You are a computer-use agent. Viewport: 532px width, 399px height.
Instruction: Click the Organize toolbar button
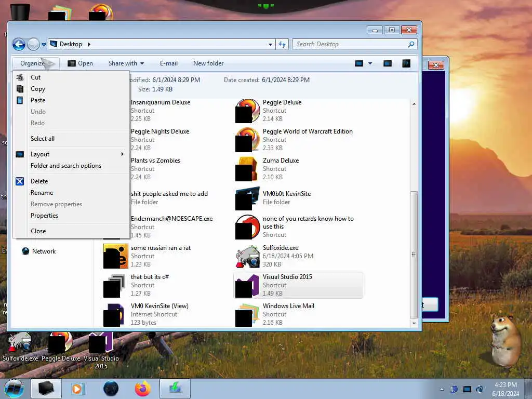pyautogui.click(x=36, y=63)
